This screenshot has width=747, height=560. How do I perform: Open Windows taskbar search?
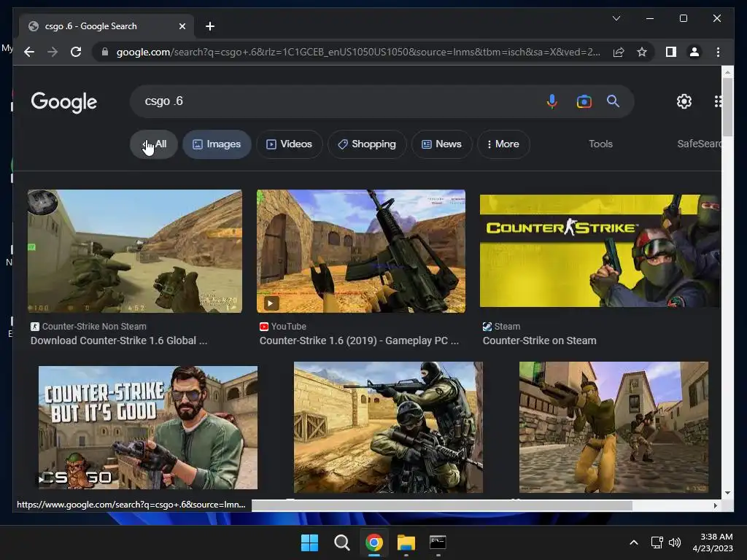[341, 542]
